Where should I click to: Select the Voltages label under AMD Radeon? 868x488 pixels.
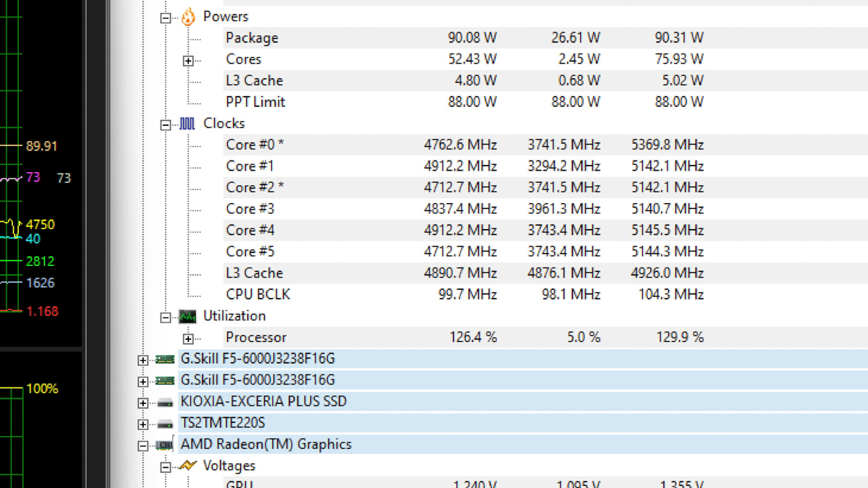click(229, 466)
